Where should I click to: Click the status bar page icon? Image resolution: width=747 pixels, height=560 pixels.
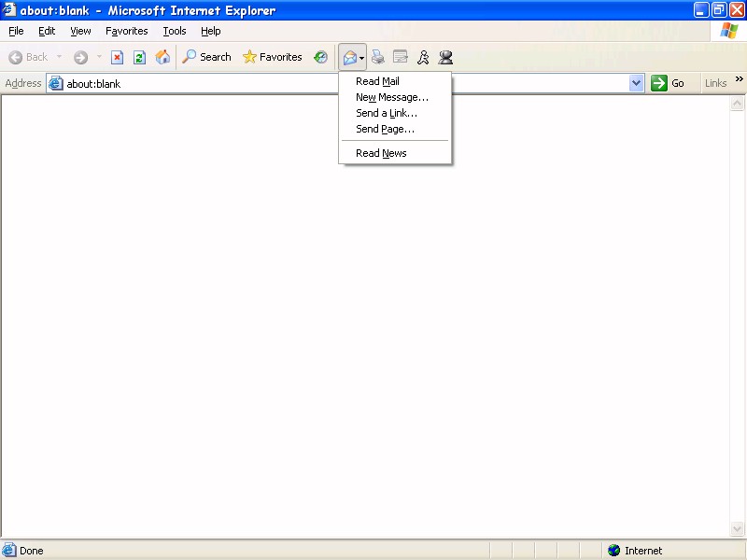pos(8,550)
